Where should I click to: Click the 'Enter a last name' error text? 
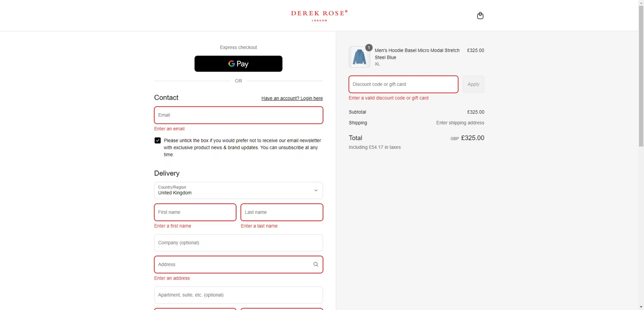click(259, 226)
